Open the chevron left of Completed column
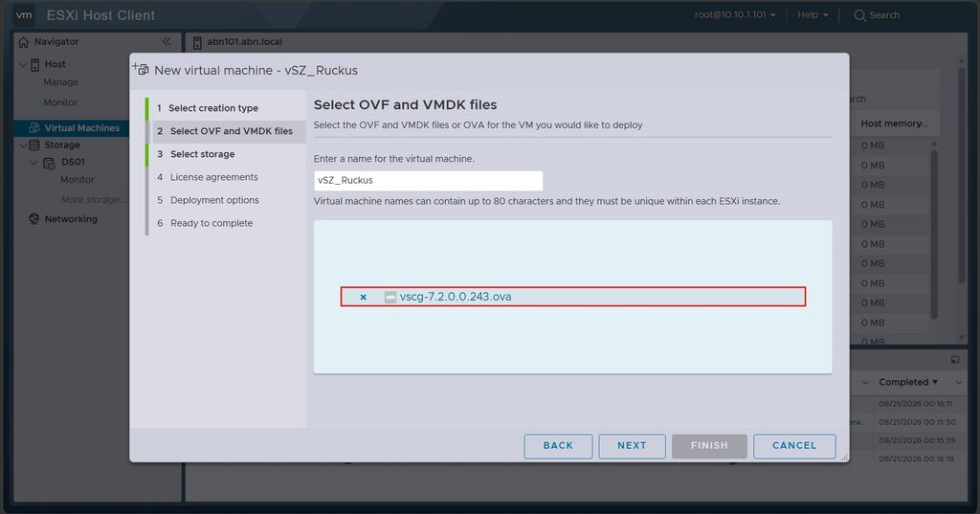Screen dimensions: 980x514 (865, 382)
